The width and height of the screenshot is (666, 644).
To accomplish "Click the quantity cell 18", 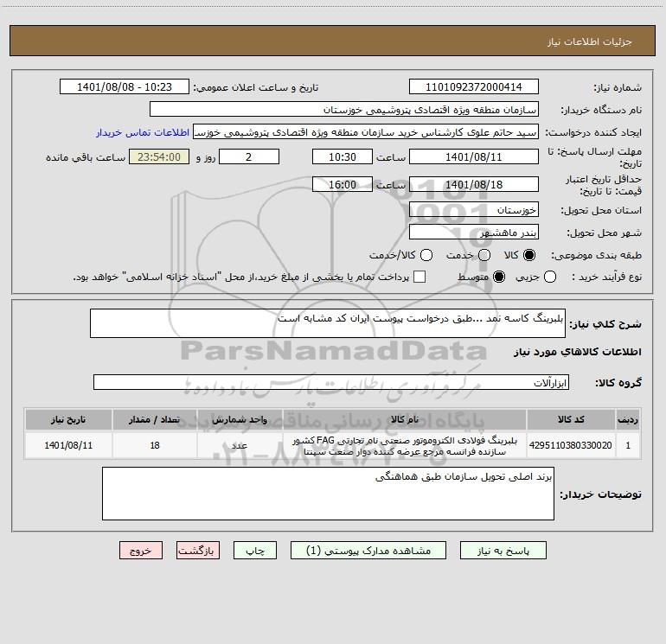I will pyautogui.click(x=155, y=445).
